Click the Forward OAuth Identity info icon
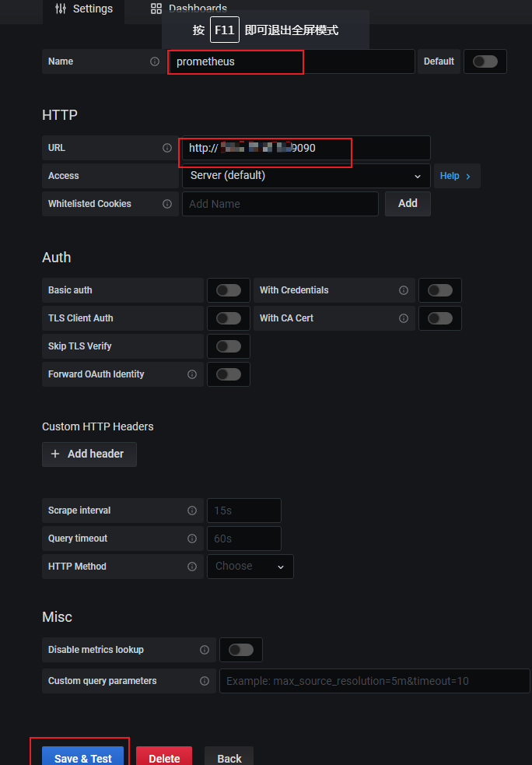The height and width of the screenshot is (765, 532). pyautogui.click(x=192, y=374)
